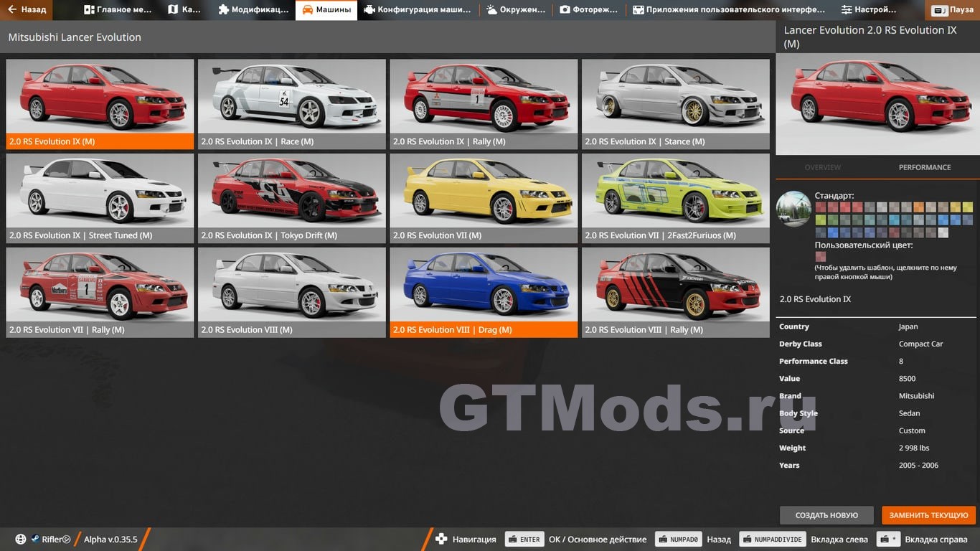Screen dimensions: 980x551
Task: Choose the Evolution IX | Street Tuned (M)
Action: point(100,199)
